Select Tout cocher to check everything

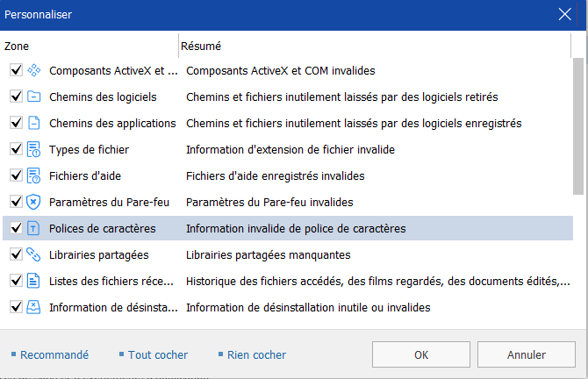[x=158, y=354]
